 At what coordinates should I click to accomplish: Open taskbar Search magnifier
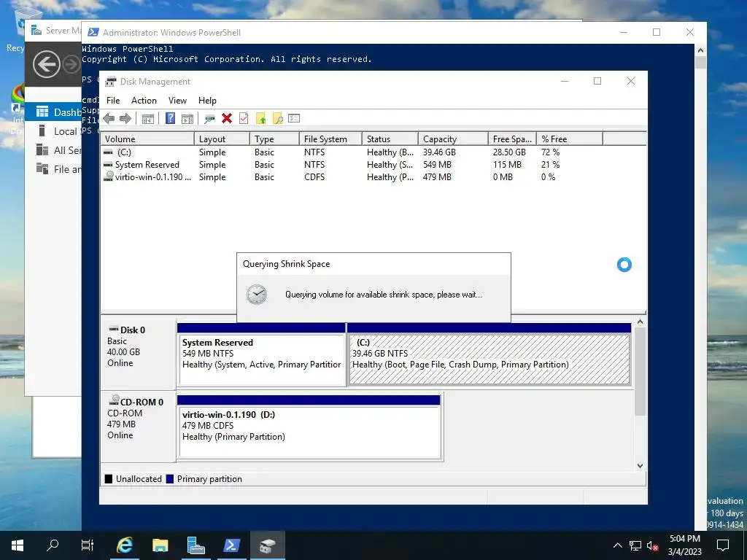point(53,545)
